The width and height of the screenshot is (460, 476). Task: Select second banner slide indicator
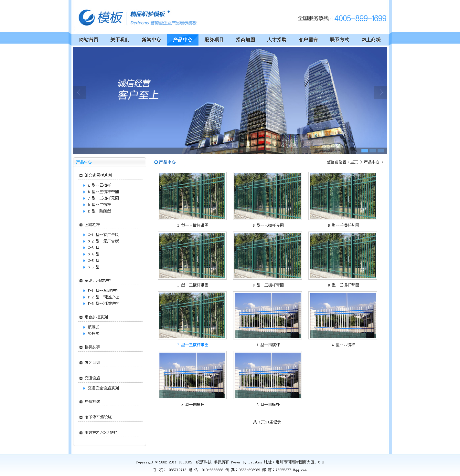coord(372,151)
